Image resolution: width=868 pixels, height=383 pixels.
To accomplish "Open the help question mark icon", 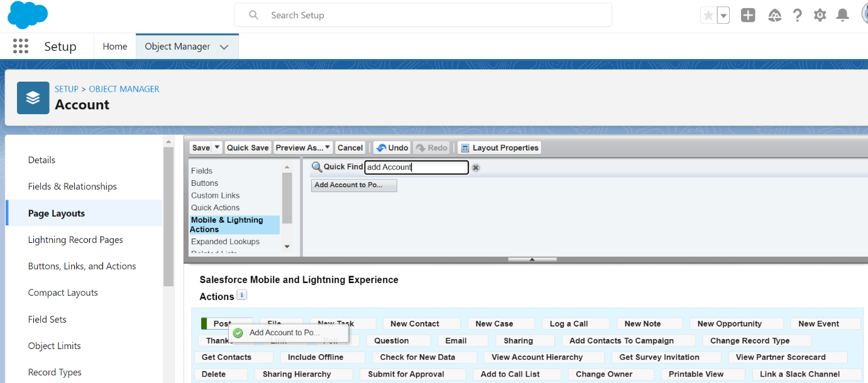I will point(797,16).
